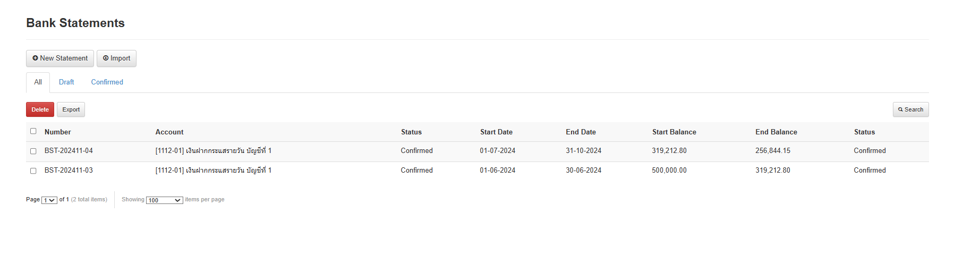Click the Export button
Screen dimensions: 980x272
pos(71,110)
